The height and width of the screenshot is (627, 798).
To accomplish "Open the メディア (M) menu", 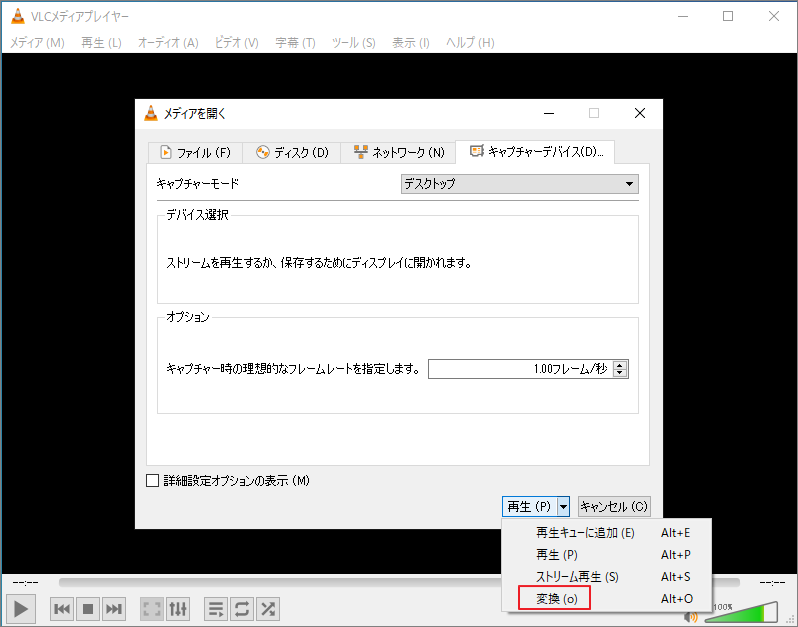I will (x=37, y=43).
